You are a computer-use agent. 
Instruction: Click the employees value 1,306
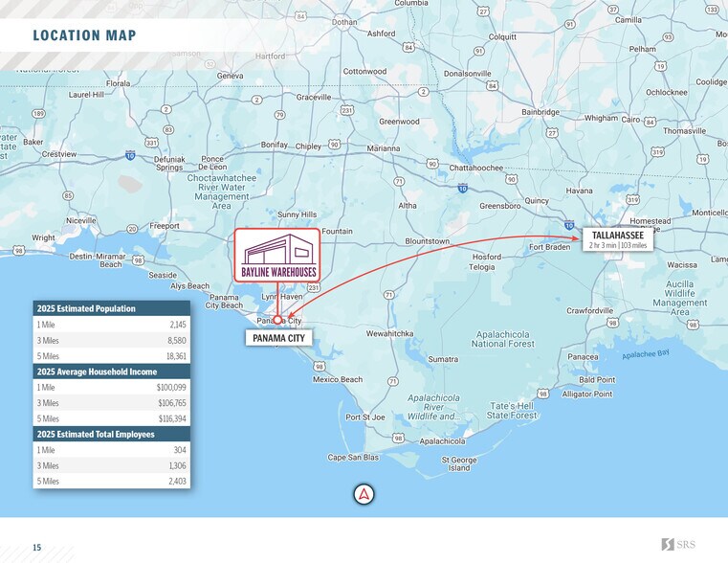(177, 466)
